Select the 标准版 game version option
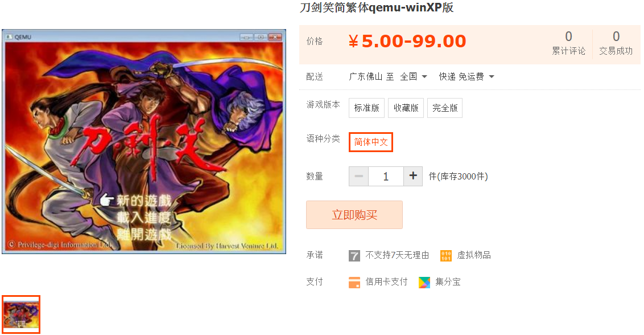This screenshot has height=335, width=644. pyautogui.click(x=367, y=108)
